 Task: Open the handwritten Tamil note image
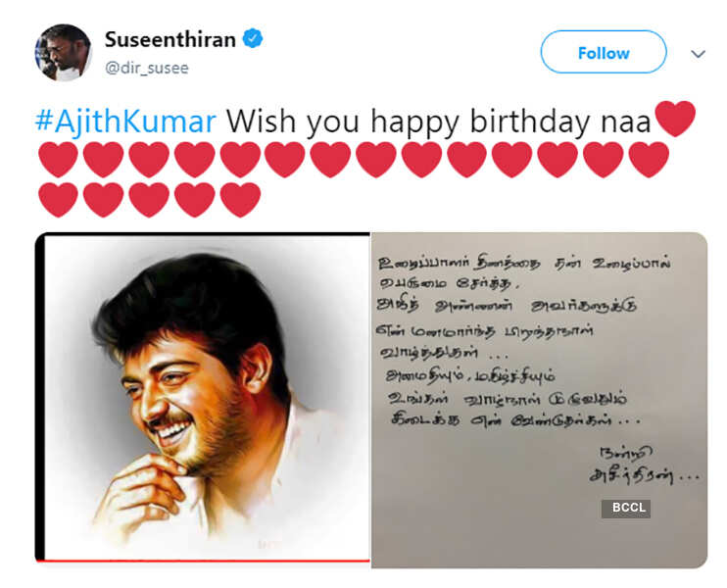(x=539, y=400)
